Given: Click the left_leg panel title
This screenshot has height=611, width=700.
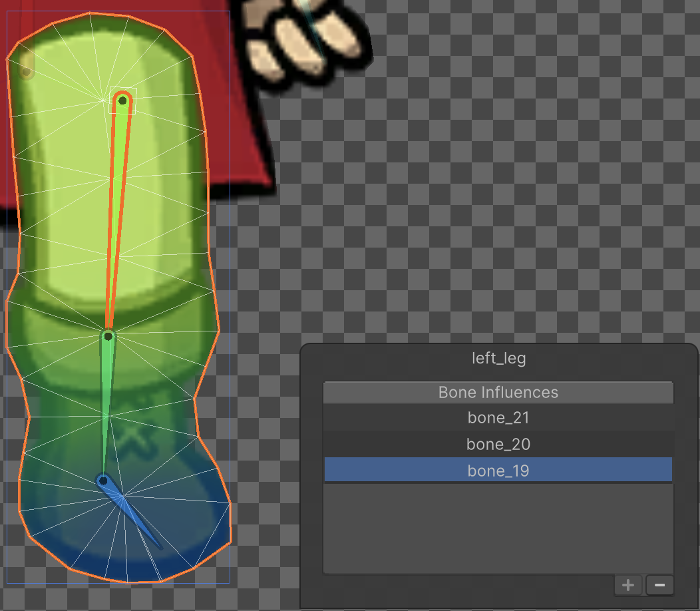Looking at the screenshot, I should pyautogui.click(x=498, y=358).
